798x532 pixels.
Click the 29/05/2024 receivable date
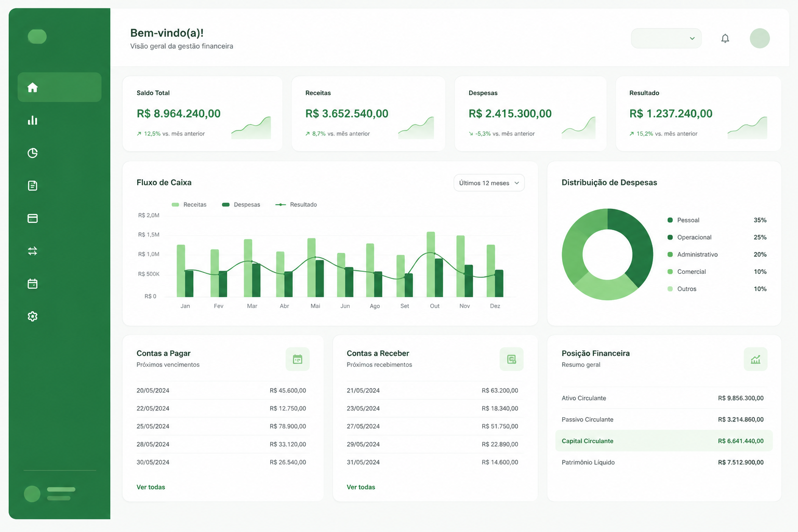point(363,444)
